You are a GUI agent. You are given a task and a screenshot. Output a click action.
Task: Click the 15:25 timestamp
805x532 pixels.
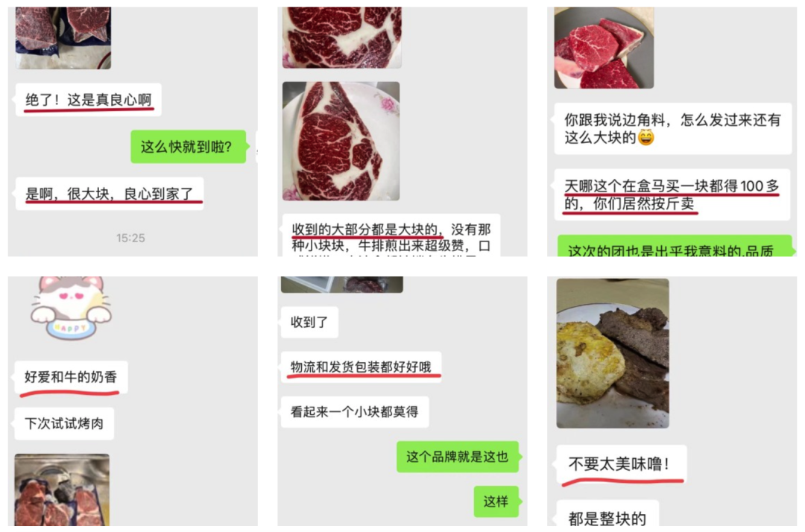tap(130, 238)
